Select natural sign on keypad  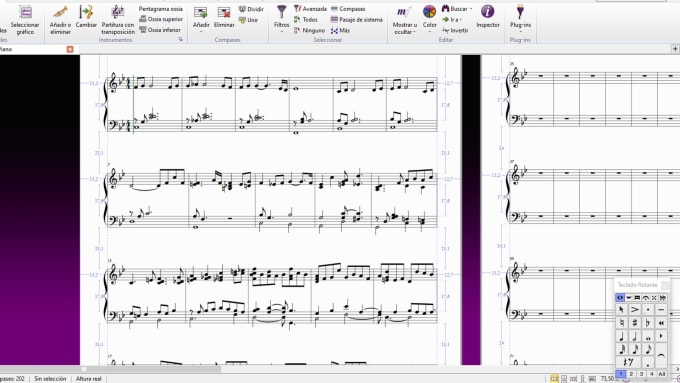[621, 323]
